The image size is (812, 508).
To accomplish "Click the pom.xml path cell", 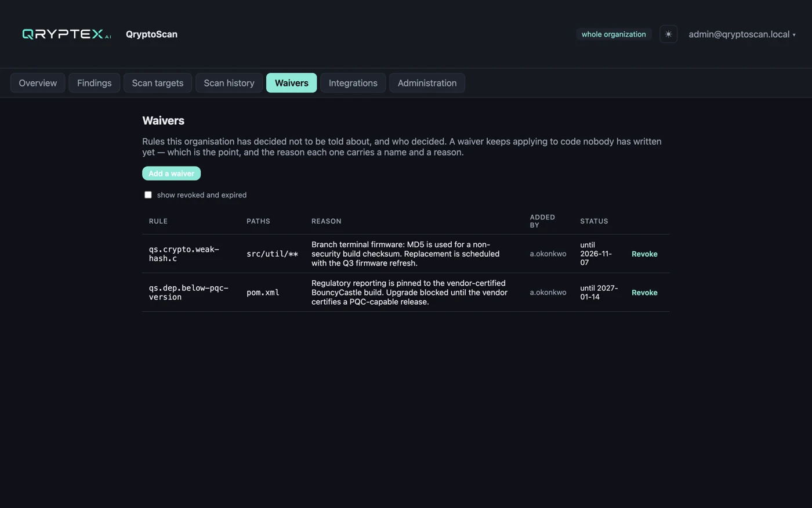I will (x=263, y=293).
